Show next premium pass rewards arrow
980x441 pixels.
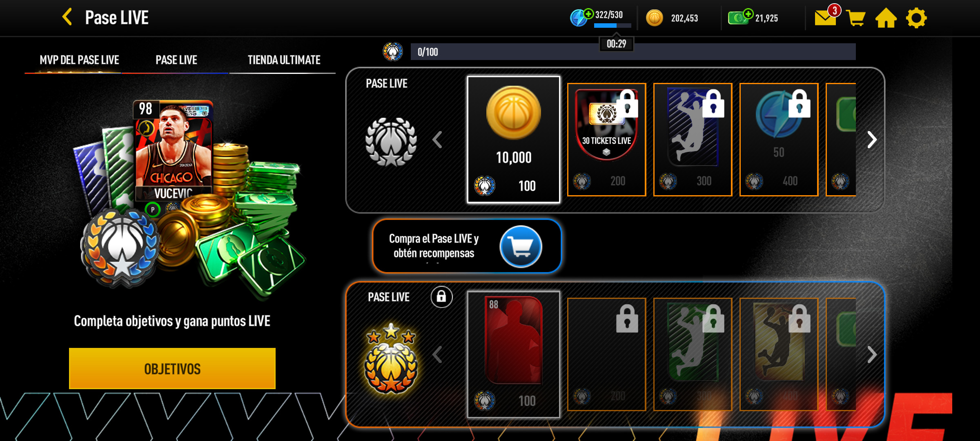871,354
